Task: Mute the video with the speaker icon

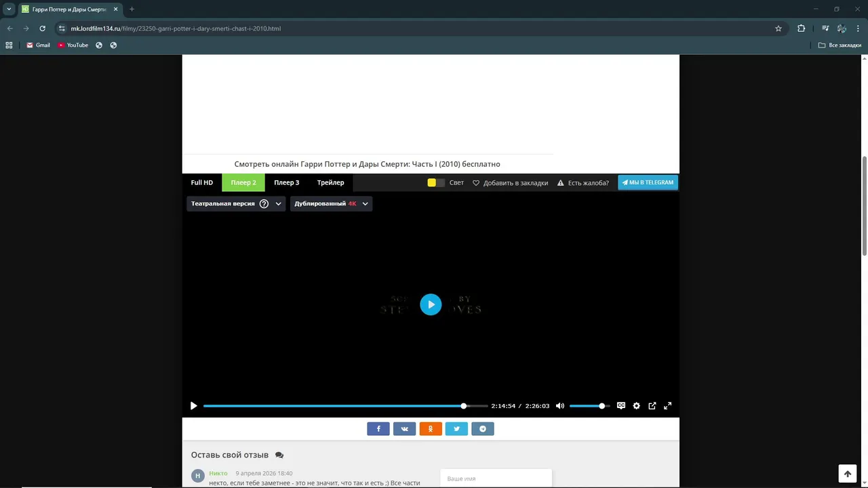Action: 560,406
